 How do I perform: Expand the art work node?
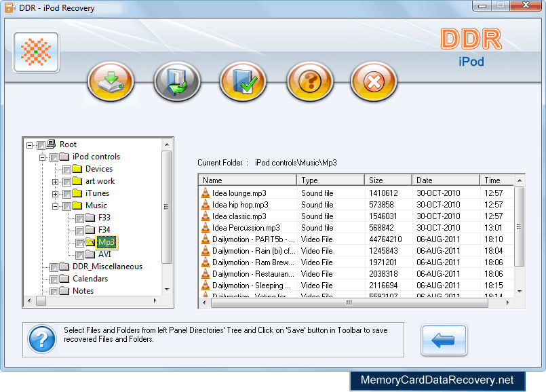tap(55, 182)
